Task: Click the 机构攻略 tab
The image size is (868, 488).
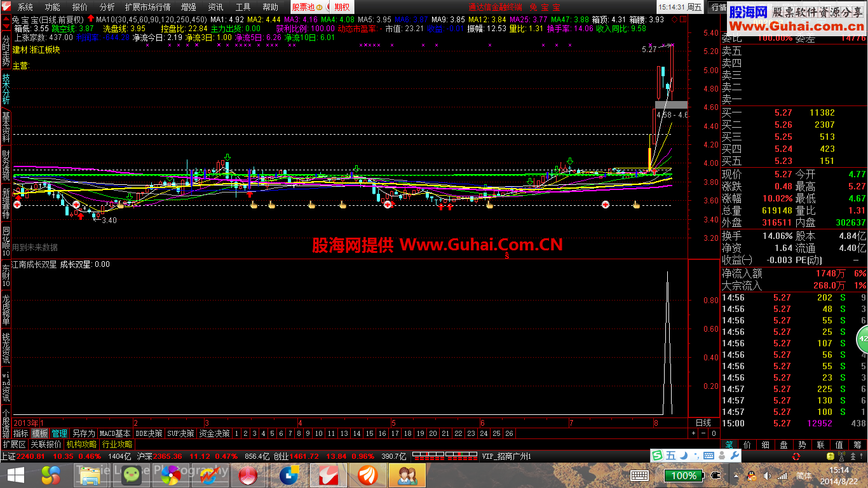Action: (82, 444)
